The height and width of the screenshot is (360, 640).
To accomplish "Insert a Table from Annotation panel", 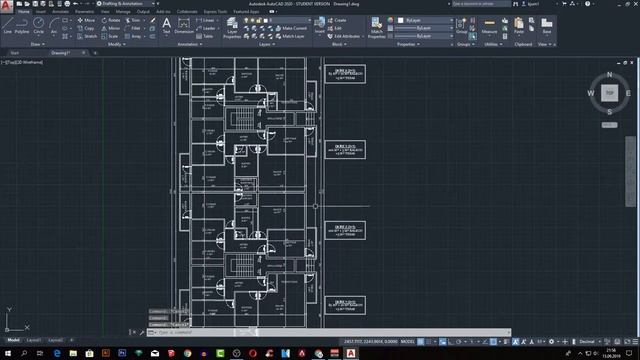I will click(x=204, y=36).
